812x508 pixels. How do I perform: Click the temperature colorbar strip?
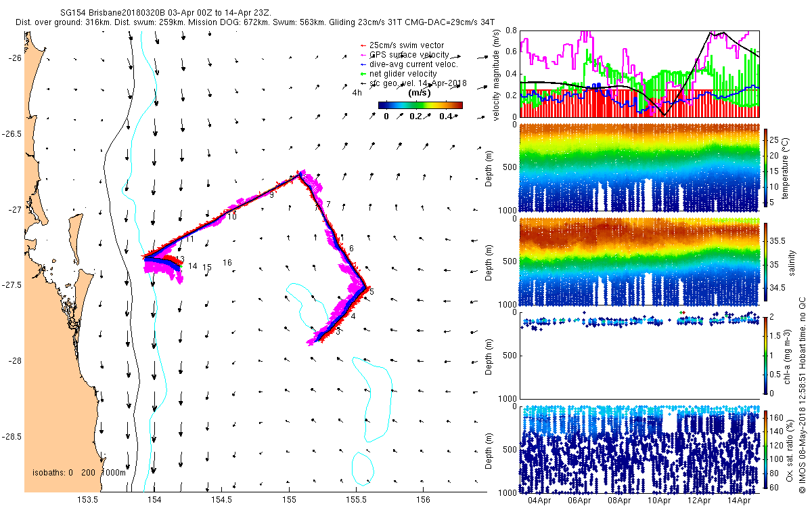pyautogui.click(x=765, y=167)
